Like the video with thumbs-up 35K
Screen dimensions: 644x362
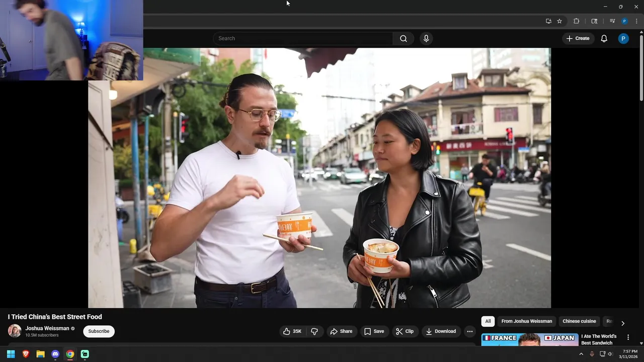coord(292,331)
